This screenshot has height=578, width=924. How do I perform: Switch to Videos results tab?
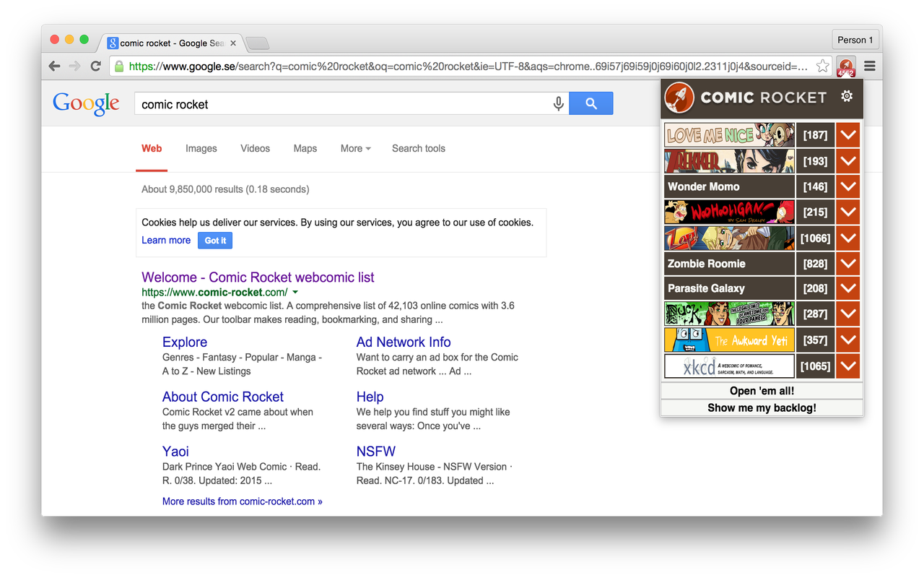pyautogui.click(x=255, y=148)
